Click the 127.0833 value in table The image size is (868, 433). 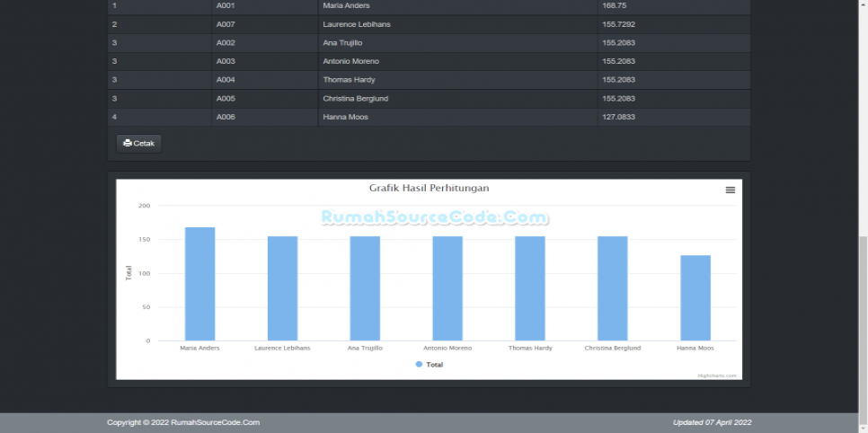[619, 117]
